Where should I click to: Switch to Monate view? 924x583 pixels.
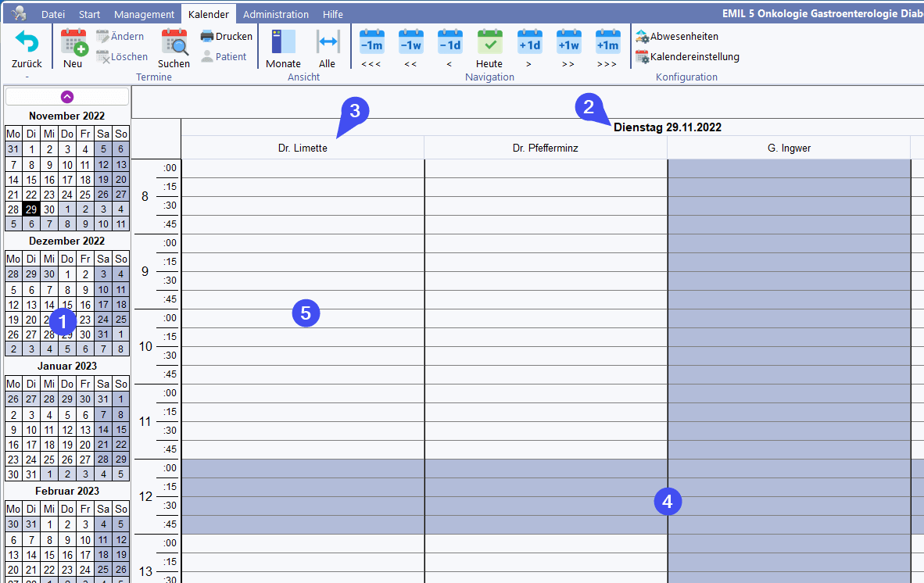[x=283, y=42]
